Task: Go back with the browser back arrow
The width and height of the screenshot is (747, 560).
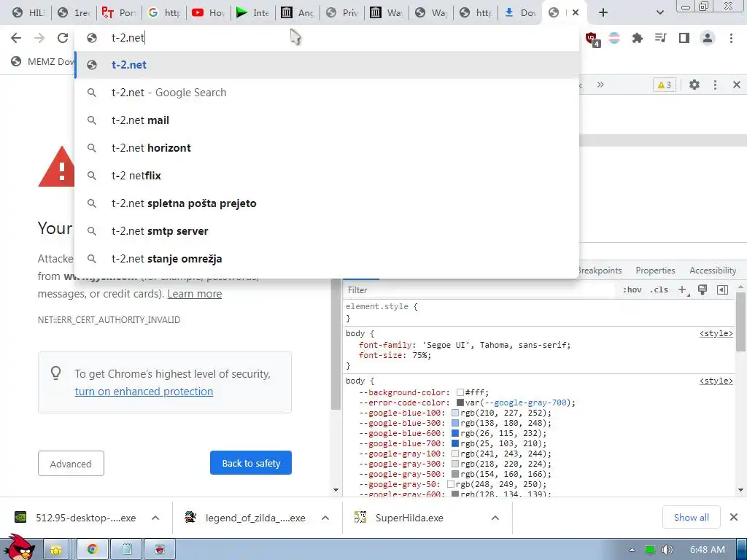Action: pos(16,38)
